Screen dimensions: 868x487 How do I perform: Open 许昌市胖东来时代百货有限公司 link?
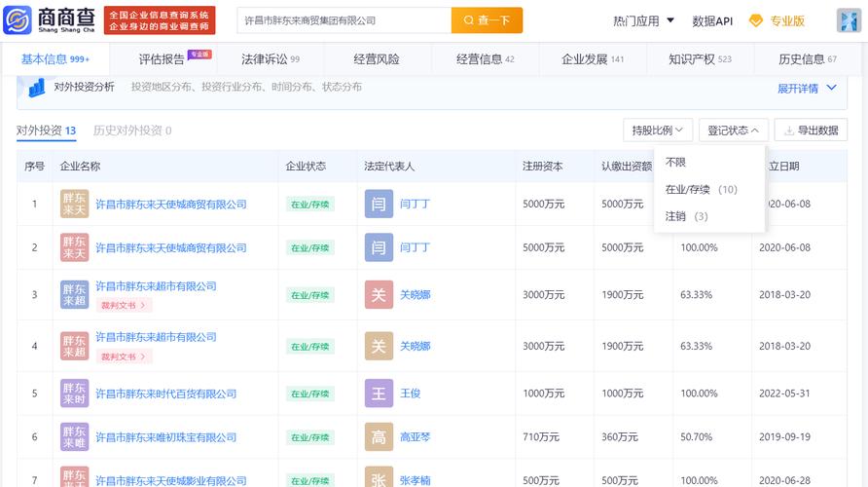click(165, 393)
